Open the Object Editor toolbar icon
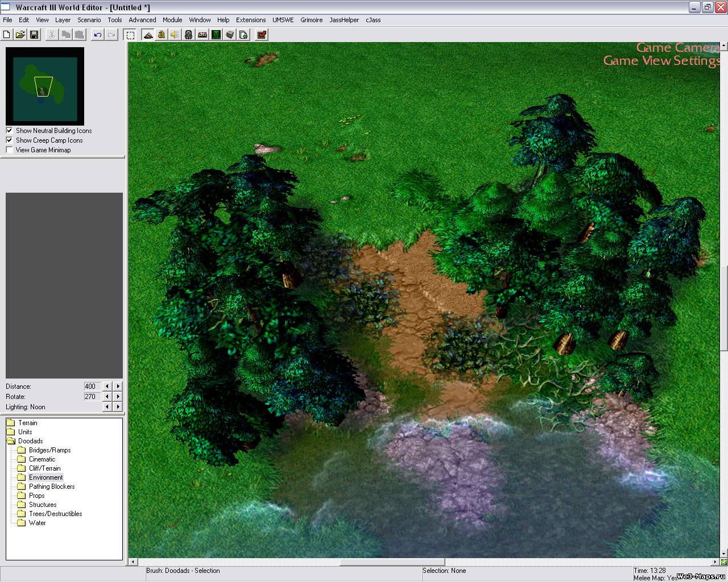728x582 pixels. click(x=189, y=35)
